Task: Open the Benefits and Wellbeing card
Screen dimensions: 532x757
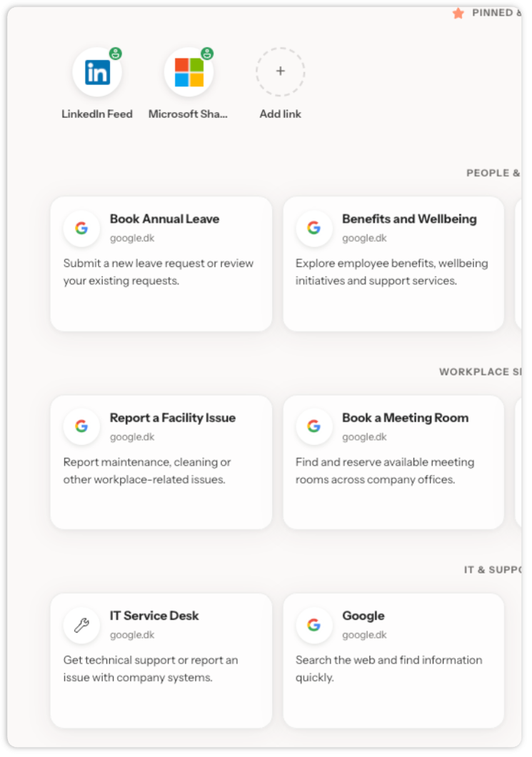Action: tap(393, 264)
